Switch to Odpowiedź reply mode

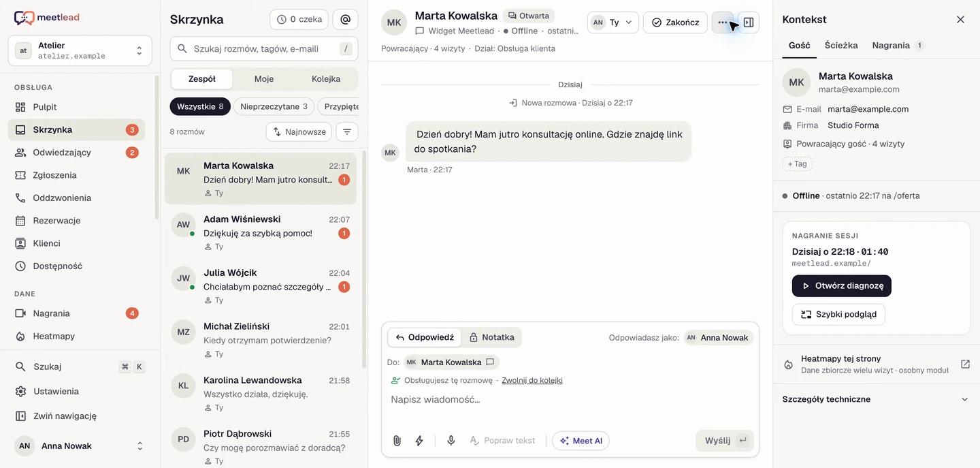point(425,337)
